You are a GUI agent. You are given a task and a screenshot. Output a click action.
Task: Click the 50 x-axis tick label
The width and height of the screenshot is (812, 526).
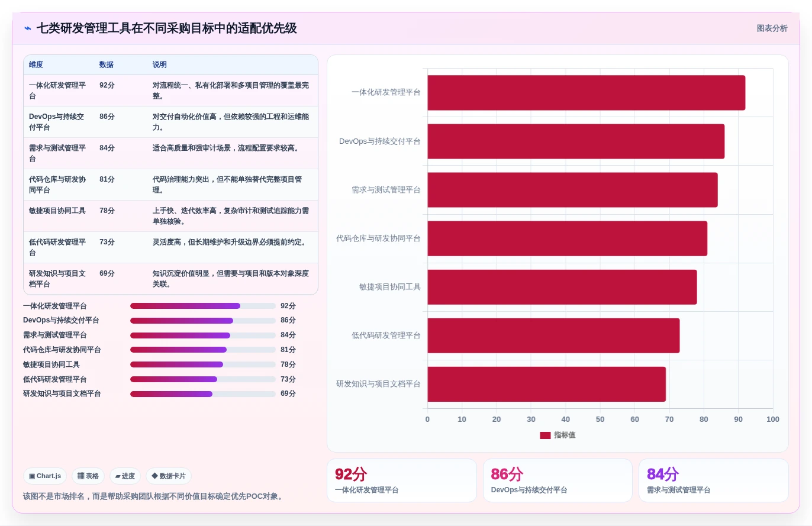[x=600, y=419]
